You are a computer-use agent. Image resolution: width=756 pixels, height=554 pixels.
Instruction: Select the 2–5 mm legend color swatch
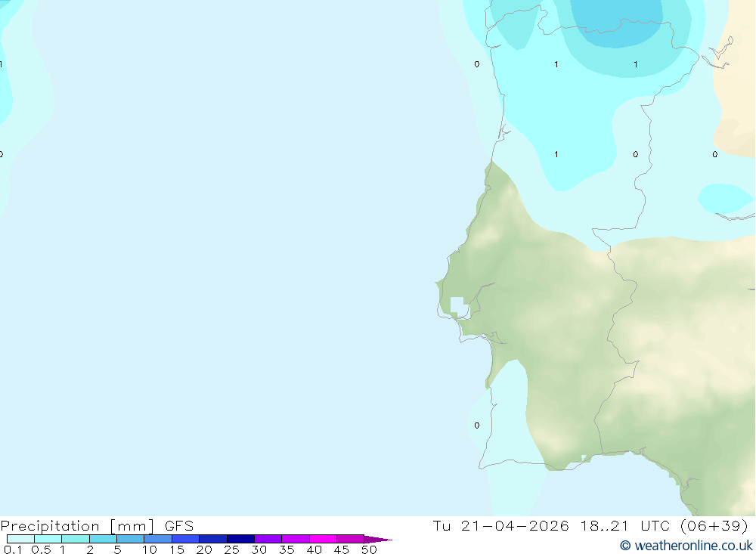click(x=103, y=539)
